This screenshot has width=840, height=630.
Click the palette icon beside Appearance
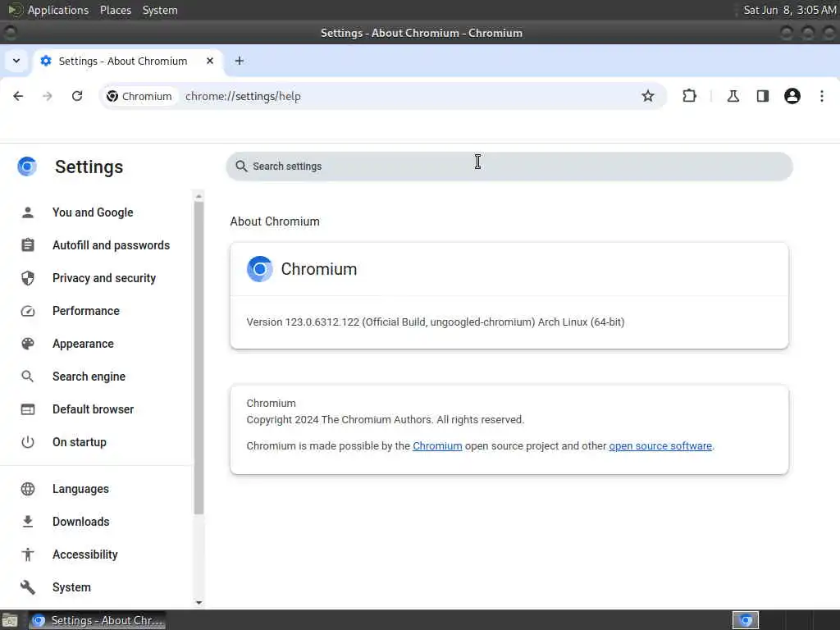click(28, 344)
